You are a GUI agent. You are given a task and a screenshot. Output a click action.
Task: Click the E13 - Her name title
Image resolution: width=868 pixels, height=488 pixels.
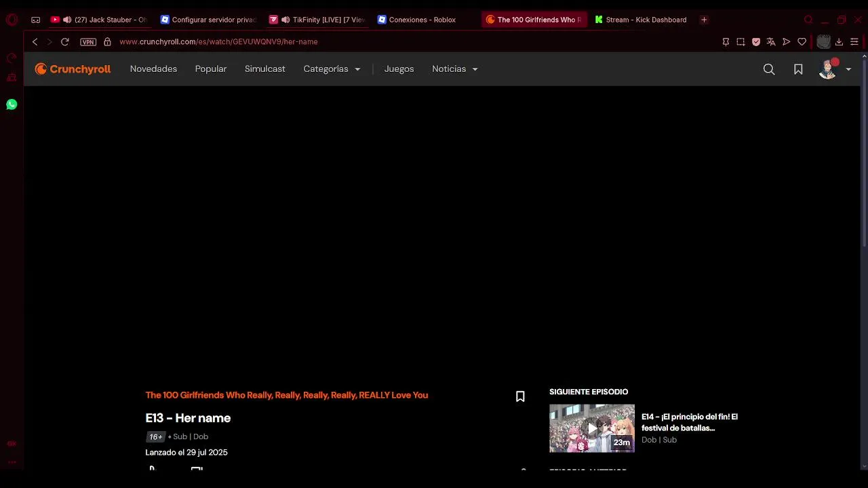[188, 418]
